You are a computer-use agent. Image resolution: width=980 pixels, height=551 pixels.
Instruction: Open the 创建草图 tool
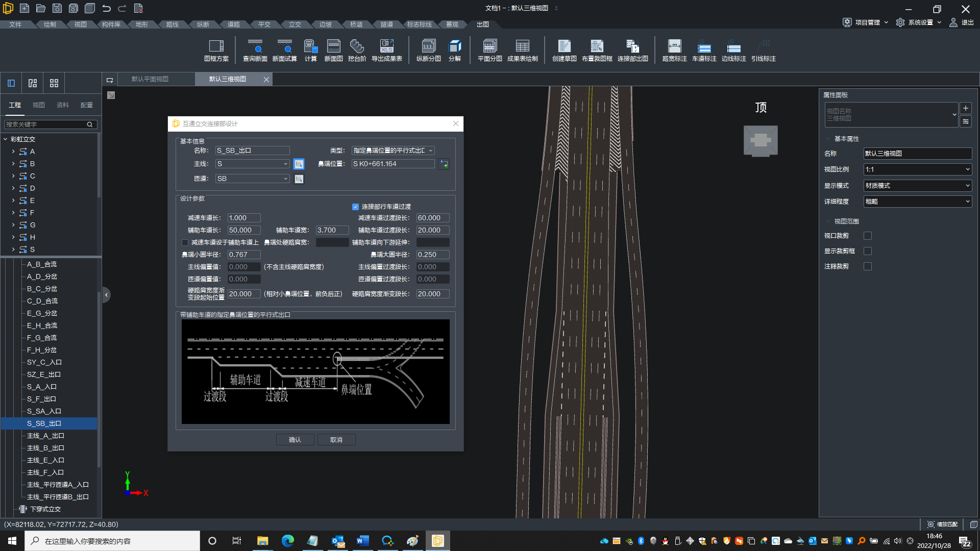564,50
